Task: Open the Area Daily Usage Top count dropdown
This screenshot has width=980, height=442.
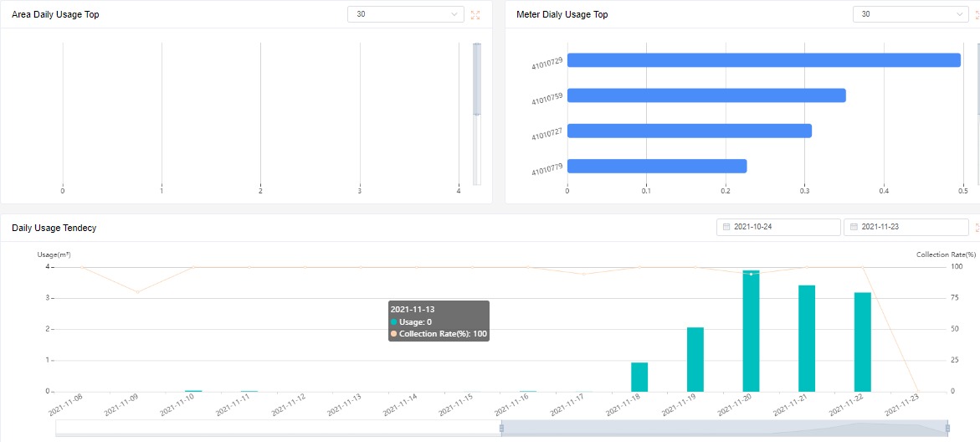Action: tap(406, 14)
